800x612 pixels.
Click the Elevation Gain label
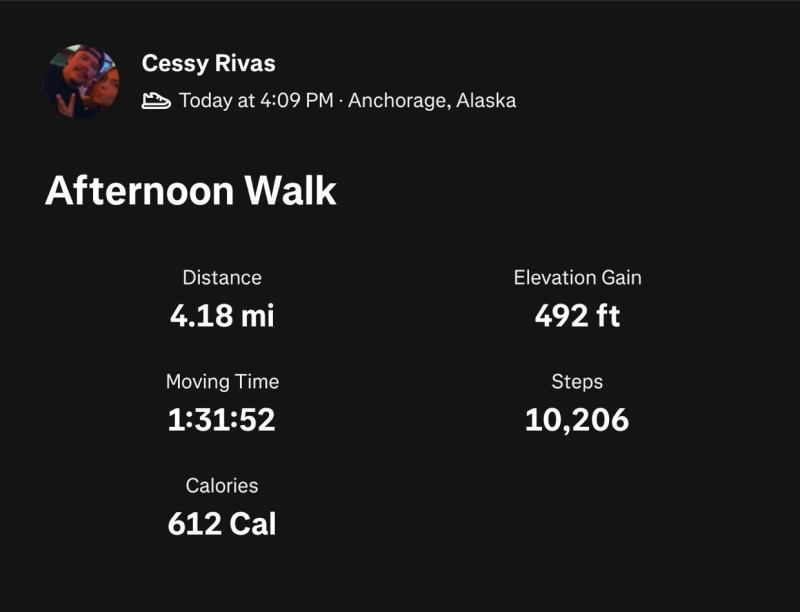[578, 278]
